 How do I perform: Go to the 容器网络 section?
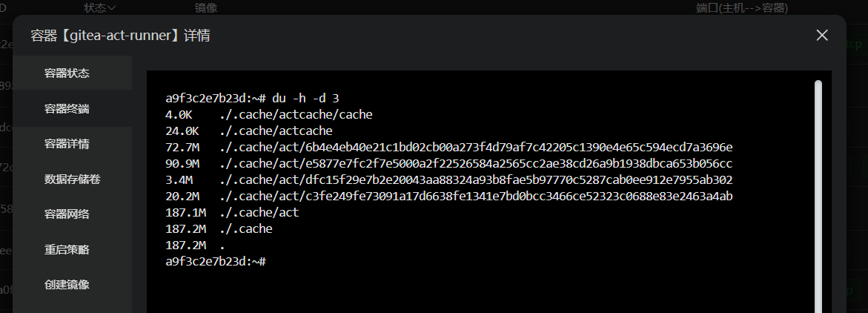(x=67, y=214)
